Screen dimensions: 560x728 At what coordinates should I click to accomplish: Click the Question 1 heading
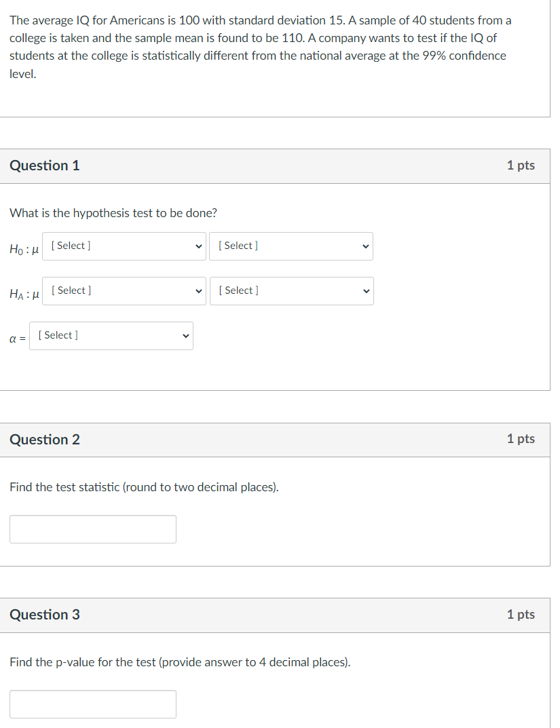(x=45, y=166)
